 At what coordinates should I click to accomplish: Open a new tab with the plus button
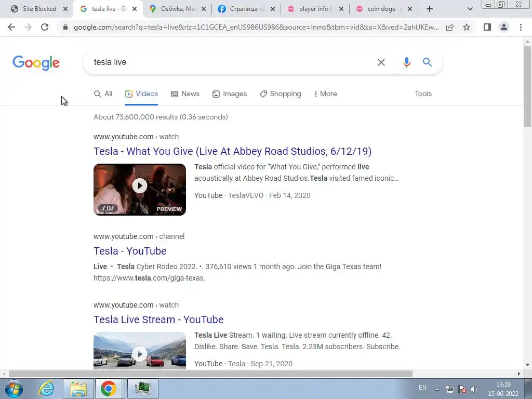[x=430, y=9]
